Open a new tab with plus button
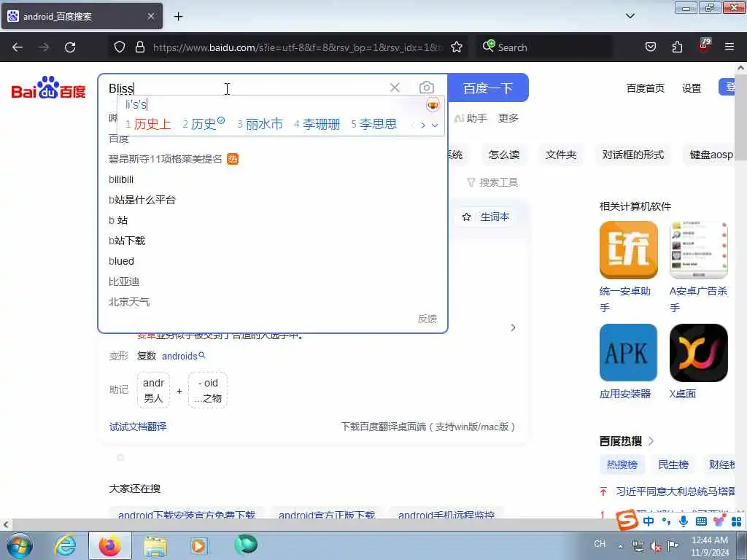Image resolution: width=747 pixels, height=560 pixels. click(178, 17)
